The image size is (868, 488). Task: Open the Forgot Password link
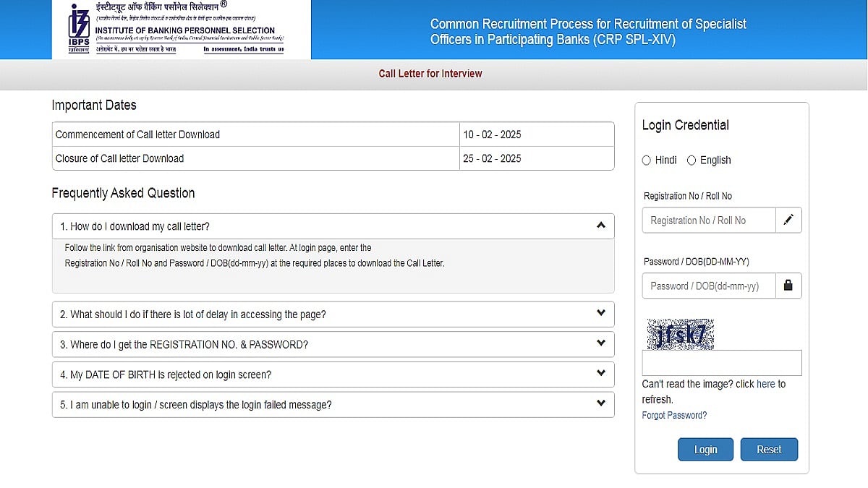pos(674,416)
